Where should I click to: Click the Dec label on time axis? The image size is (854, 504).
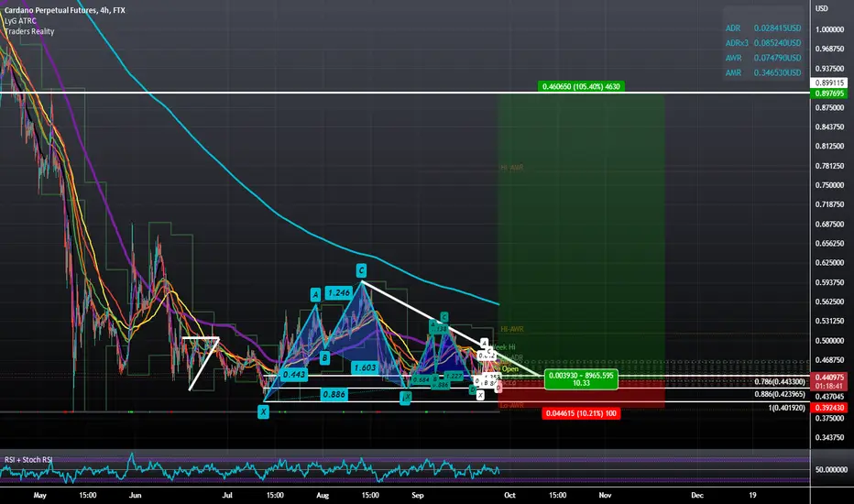(x=697, y=495)
